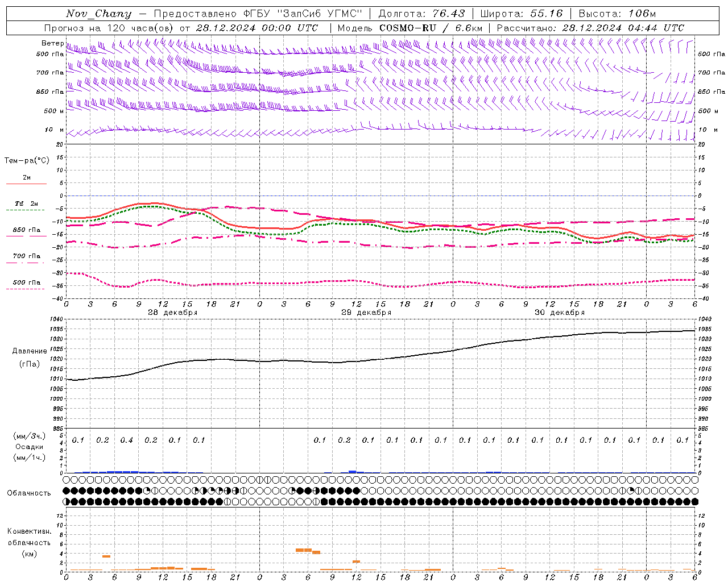Click the "850 гПа" temperature legend entry

pyautogui.click(x=26, y=230)
